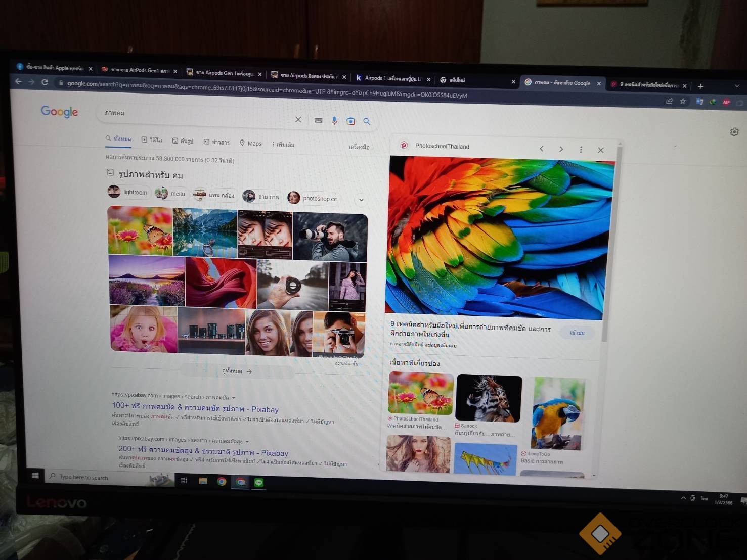The width and height of the screenshot is (747, 560).
Task: Open the lavender field sunset thumbnail
Action: (147, 281)
